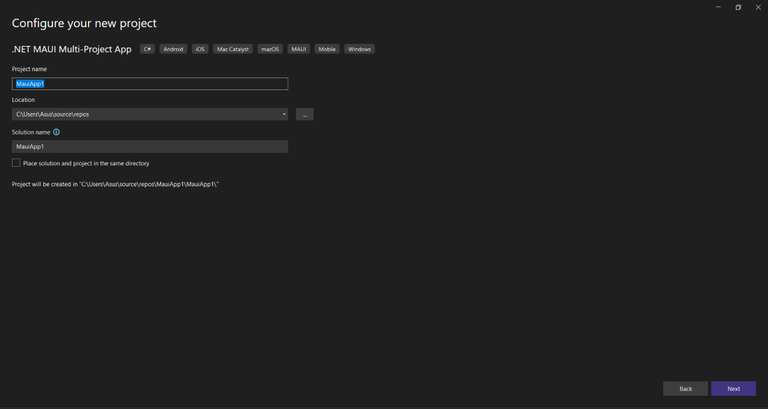This screenshot has height=409, width=768.
Task: Click the Android tag
Action: [x=173, y=49]
